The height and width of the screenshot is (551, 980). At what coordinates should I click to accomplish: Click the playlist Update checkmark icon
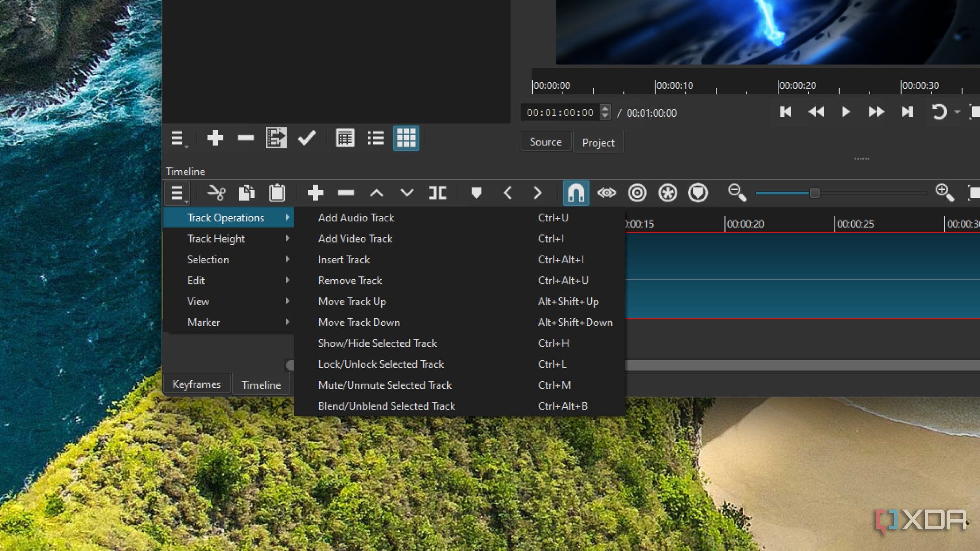(307, 138)
